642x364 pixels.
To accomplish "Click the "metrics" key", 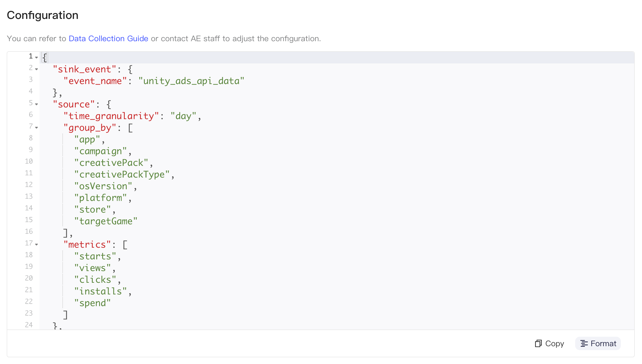I will click(87, 245).
